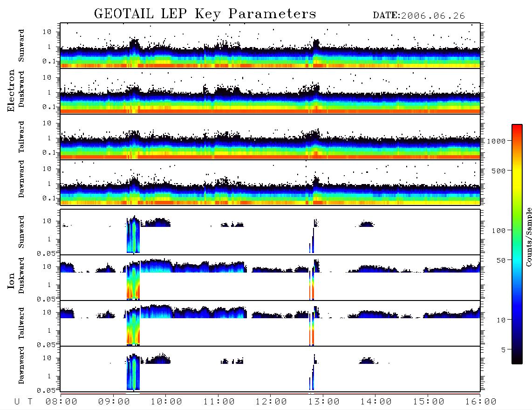Select the Electron Dawnward spectrogram panel
532x410 pixels.
pos(270,182)
